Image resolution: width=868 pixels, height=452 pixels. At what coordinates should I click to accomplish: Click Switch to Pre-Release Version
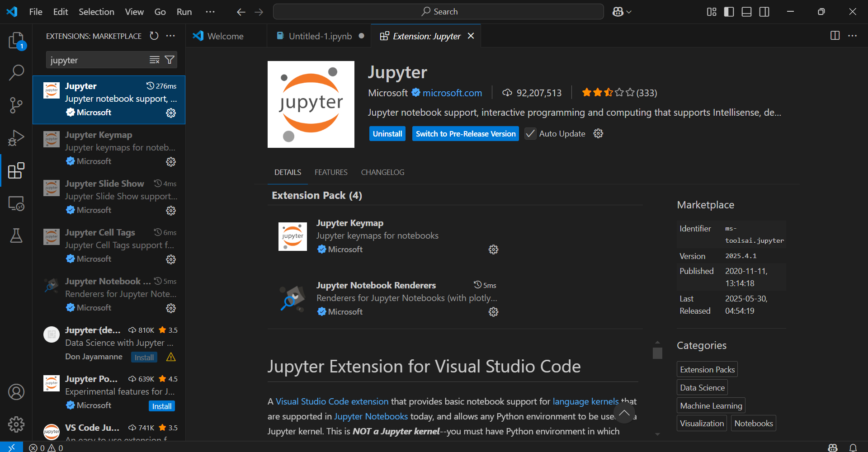tap(466, 134)
